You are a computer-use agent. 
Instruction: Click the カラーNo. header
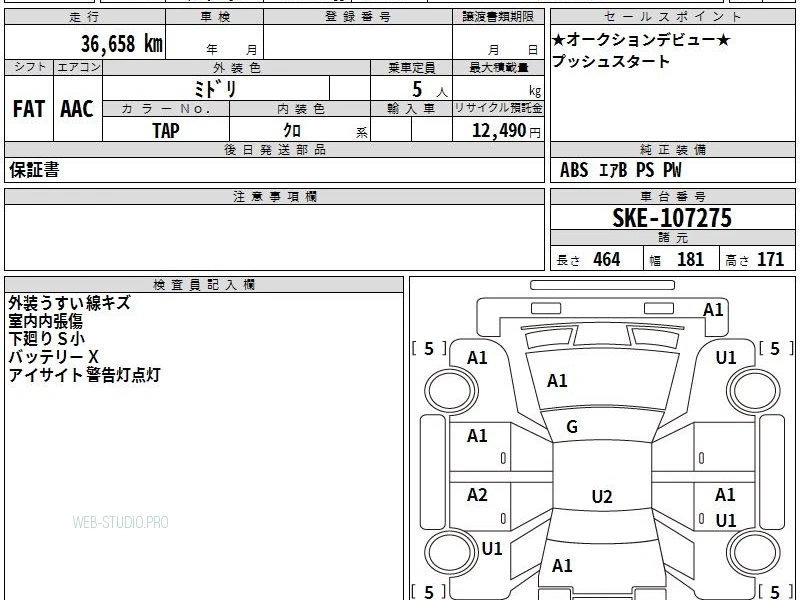(166, 109)
